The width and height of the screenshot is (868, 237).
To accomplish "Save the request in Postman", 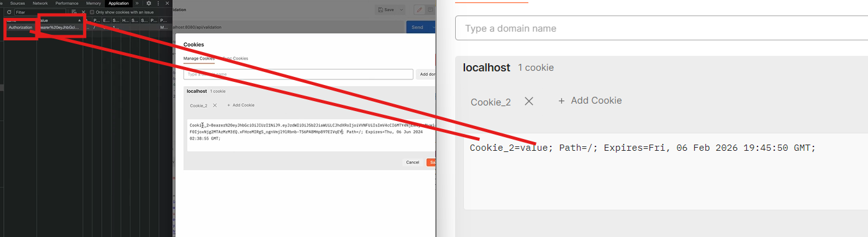I will (386, 10).
